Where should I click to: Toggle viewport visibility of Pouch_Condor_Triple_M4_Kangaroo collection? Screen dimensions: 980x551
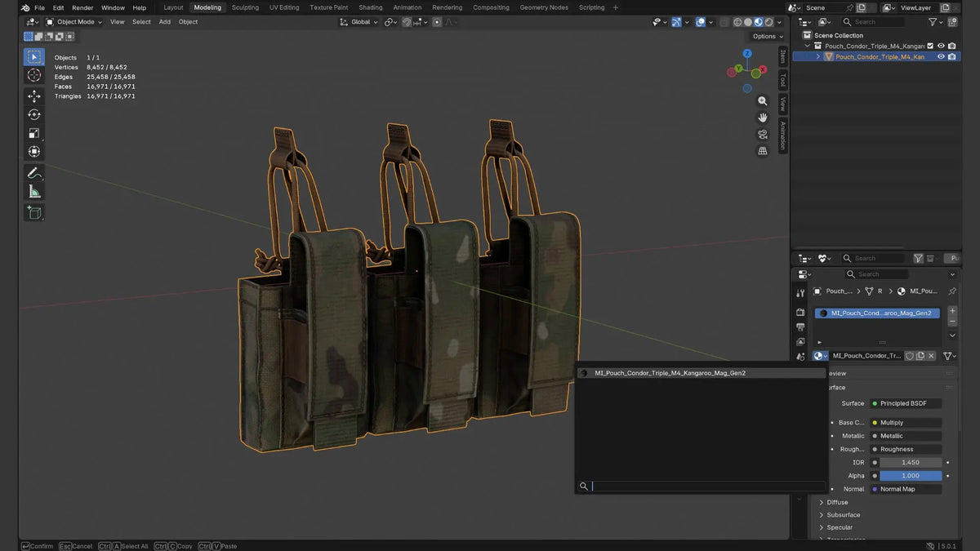[941, 46]
